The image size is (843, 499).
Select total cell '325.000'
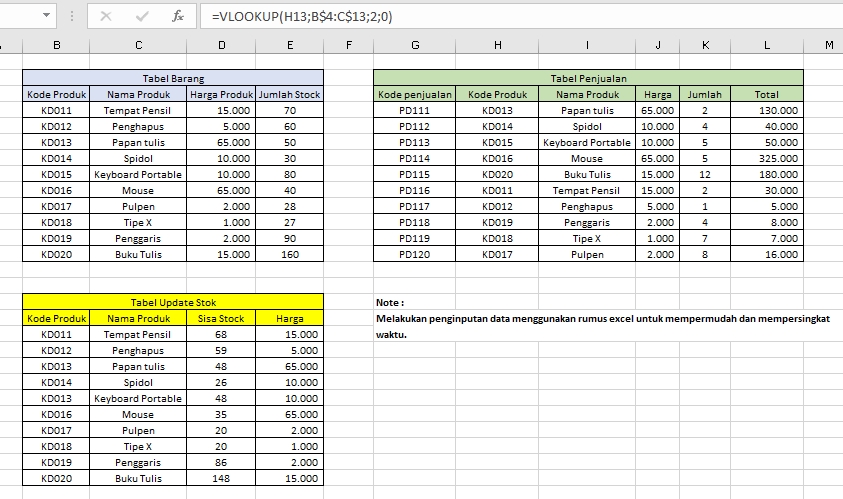(x=767, y=158)
